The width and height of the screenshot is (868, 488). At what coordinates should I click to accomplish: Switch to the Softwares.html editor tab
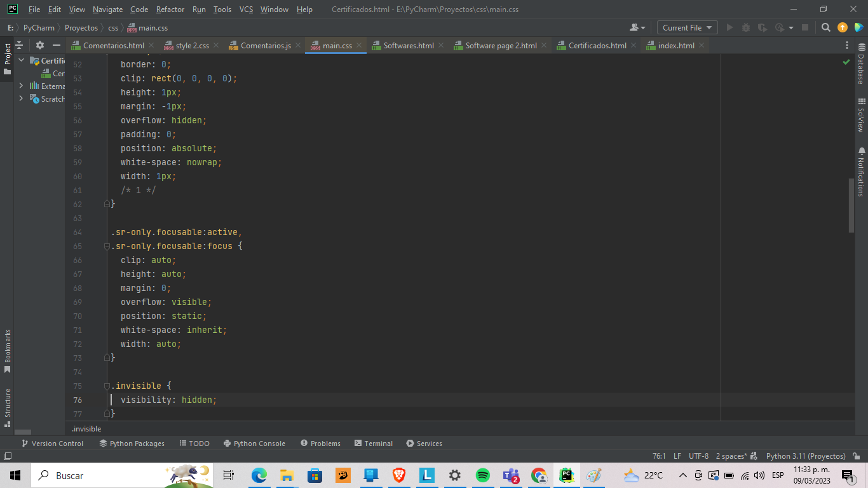409,46
